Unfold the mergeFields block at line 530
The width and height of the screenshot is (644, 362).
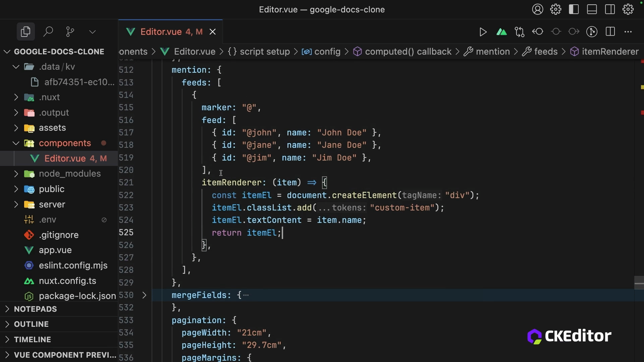pos(144,295)
